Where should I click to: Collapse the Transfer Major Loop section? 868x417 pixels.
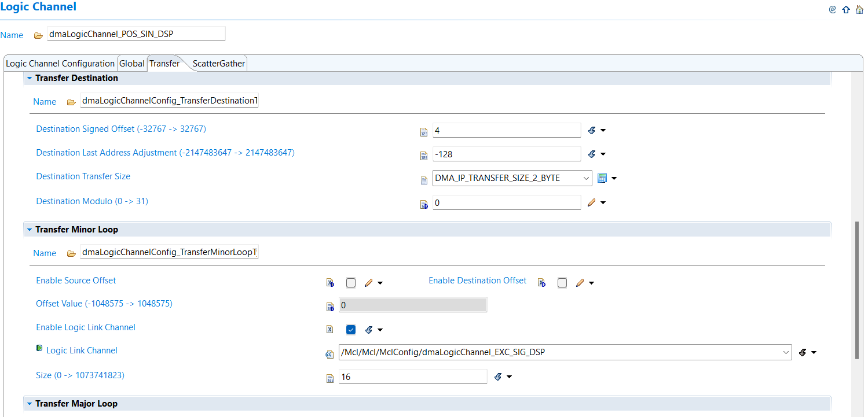[29, 403]
